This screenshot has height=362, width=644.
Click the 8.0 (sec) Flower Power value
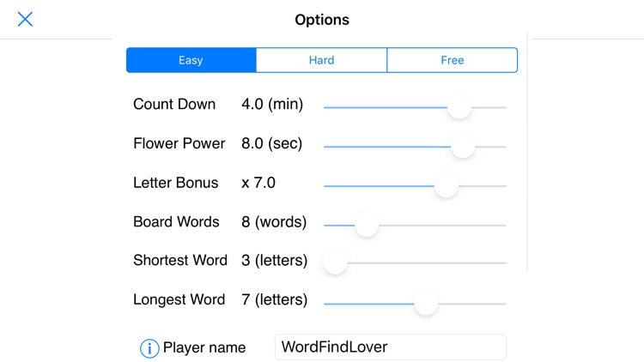tap(272, 144)
